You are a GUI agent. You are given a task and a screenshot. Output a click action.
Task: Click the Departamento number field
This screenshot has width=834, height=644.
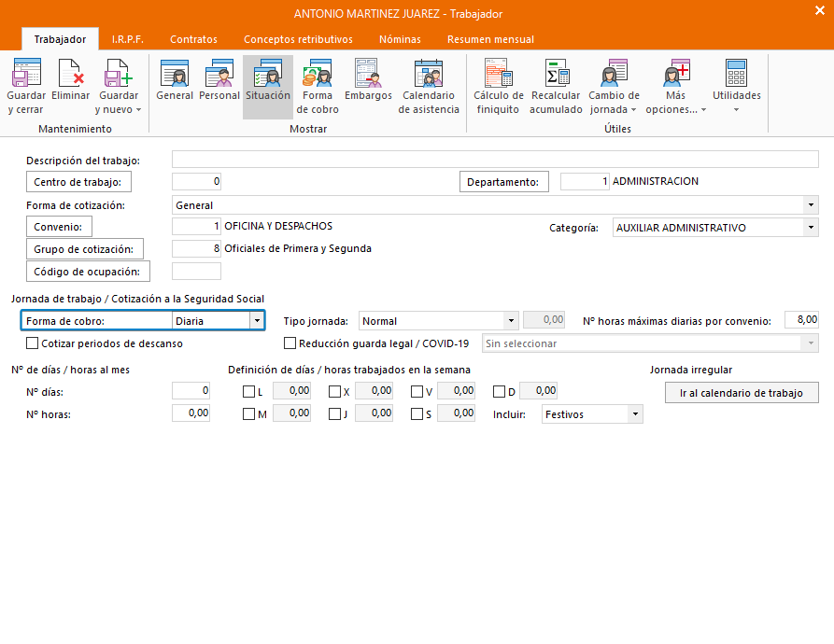[585, 182]
